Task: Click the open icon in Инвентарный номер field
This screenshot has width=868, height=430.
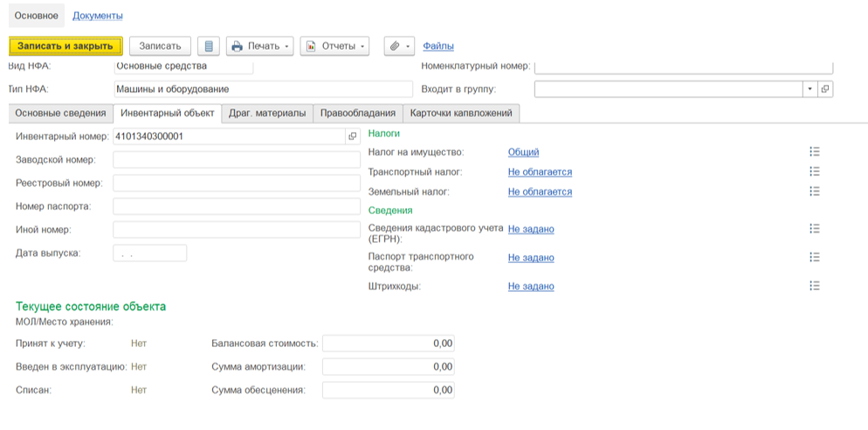Action: pos(352,136)
